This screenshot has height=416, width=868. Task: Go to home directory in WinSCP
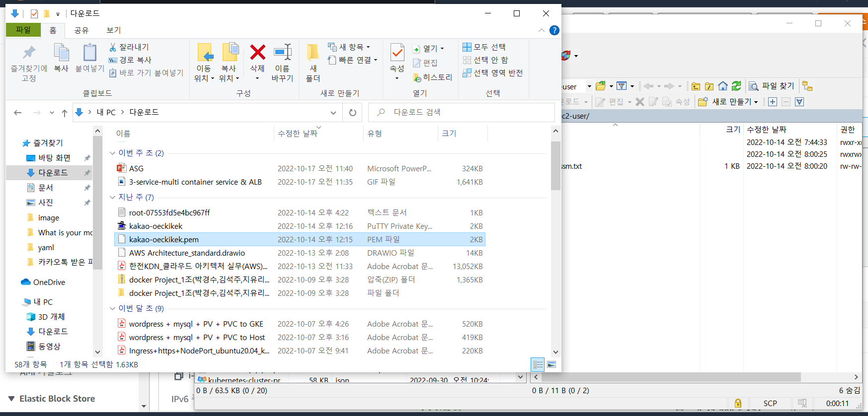(x=723, y=86)
